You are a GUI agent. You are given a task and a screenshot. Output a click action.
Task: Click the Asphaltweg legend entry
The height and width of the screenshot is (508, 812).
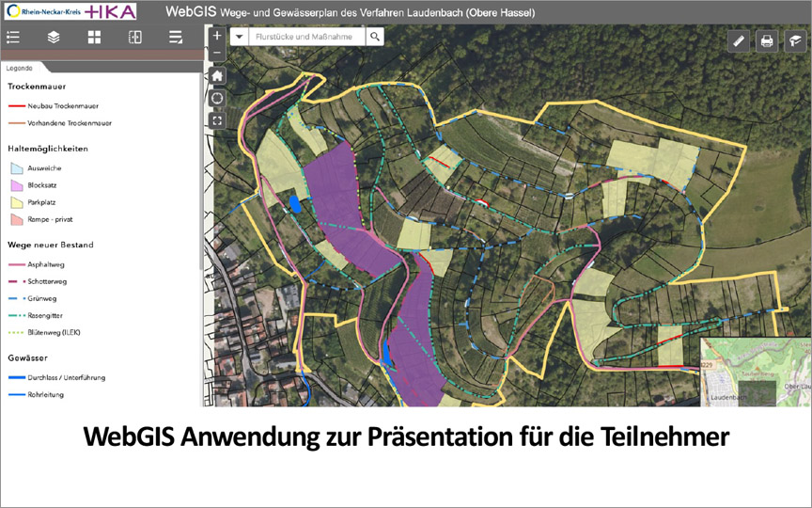37,264
